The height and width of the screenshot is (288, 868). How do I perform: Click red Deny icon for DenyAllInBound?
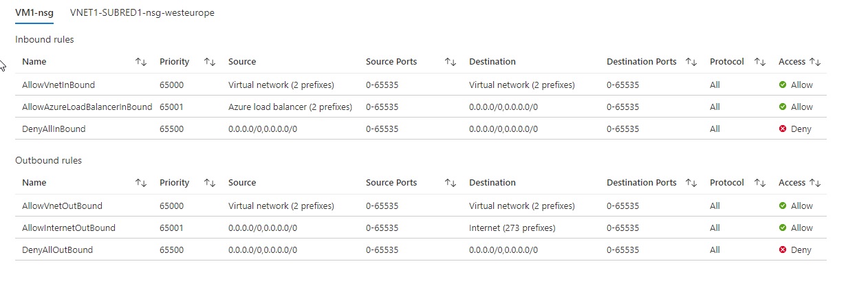tap(783, 129)
